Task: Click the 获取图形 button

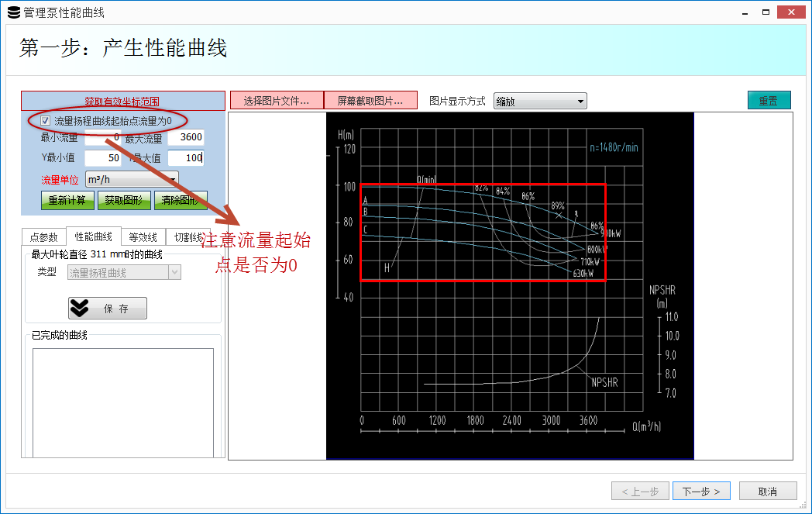Action: point(124,200)
